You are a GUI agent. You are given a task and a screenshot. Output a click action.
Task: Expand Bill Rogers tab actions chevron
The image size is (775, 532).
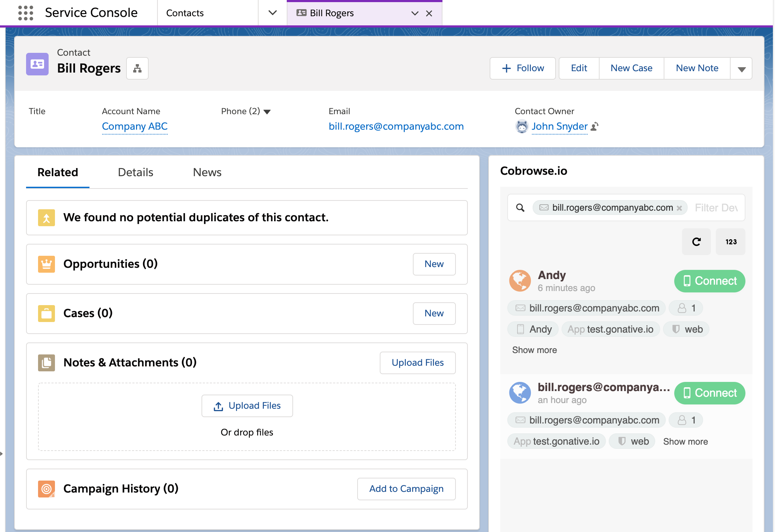point(415,13)
